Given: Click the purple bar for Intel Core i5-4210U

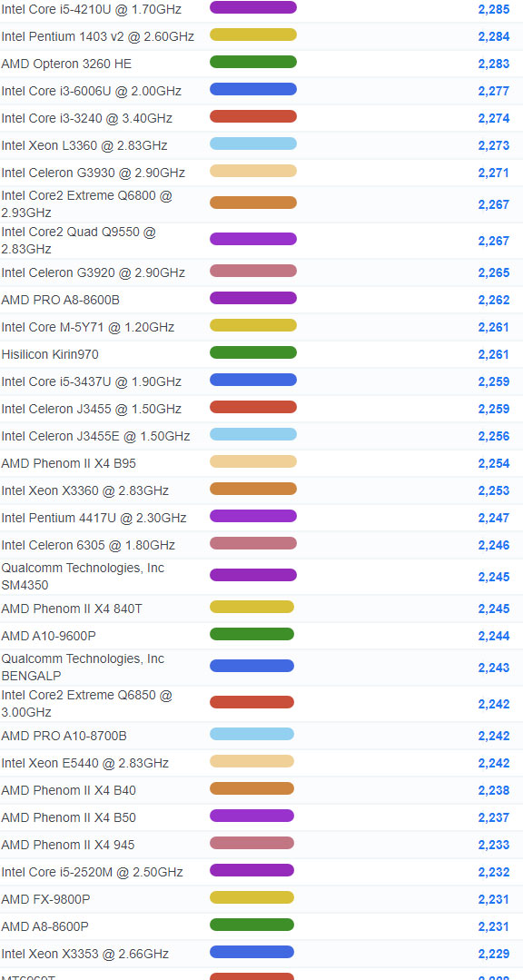Looking at the screenshot, I should [253, 7].
